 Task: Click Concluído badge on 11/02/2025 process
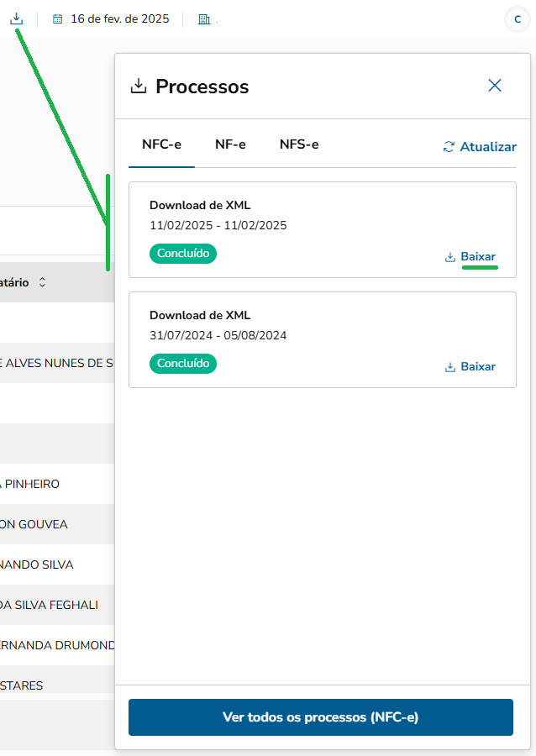(183, 253)
